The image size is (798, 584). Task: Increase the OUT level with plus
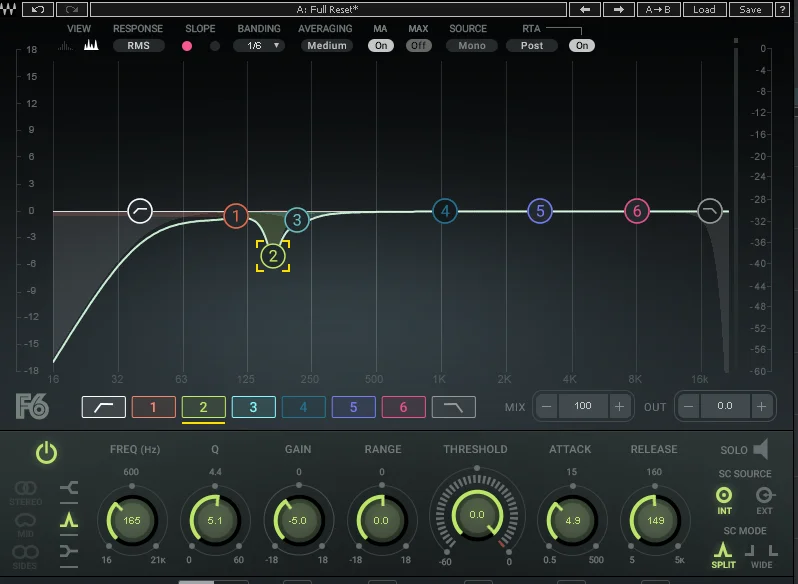pyautogui.click(x=761, y=406)
